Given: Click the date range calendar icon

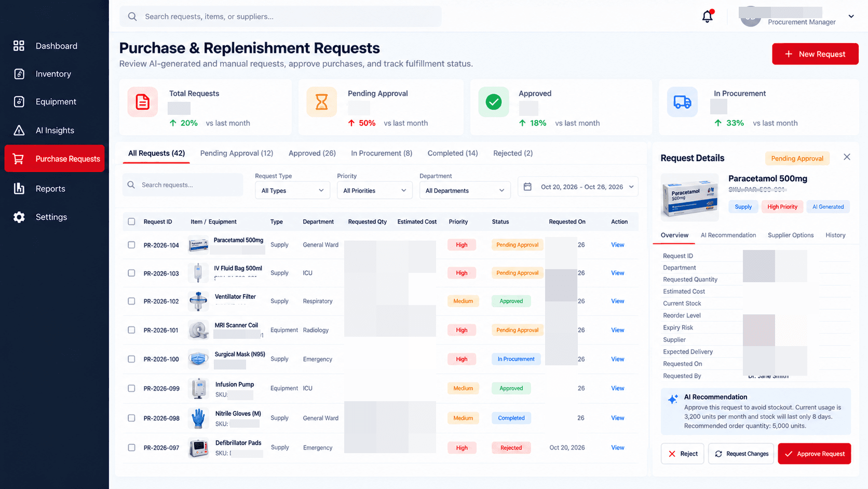Looking at the screenshot, I should (527, 187).
